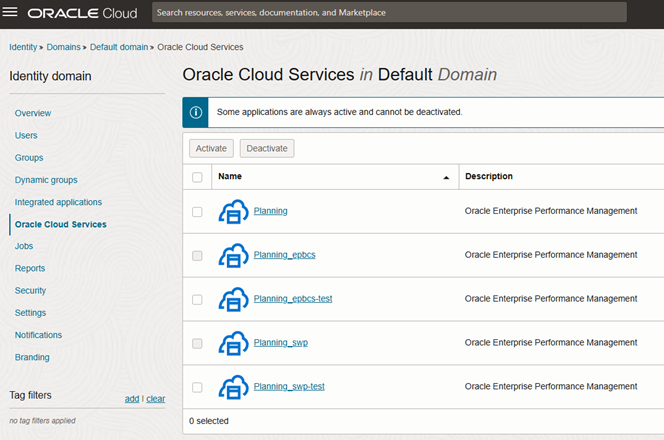Check the Planning_swp row checkbox
This screenshot has height=440, width=664.
[197, 343]
